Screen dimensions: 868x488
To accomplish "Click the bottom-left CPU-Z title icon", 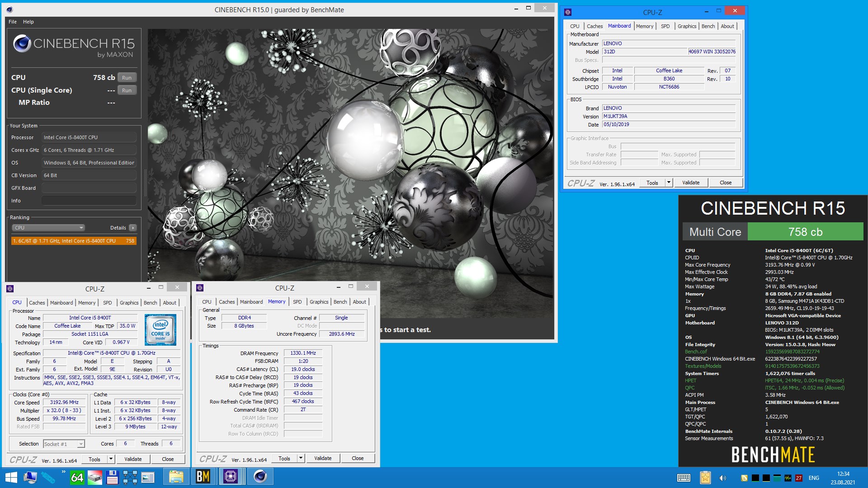I will tap(10, 289).
